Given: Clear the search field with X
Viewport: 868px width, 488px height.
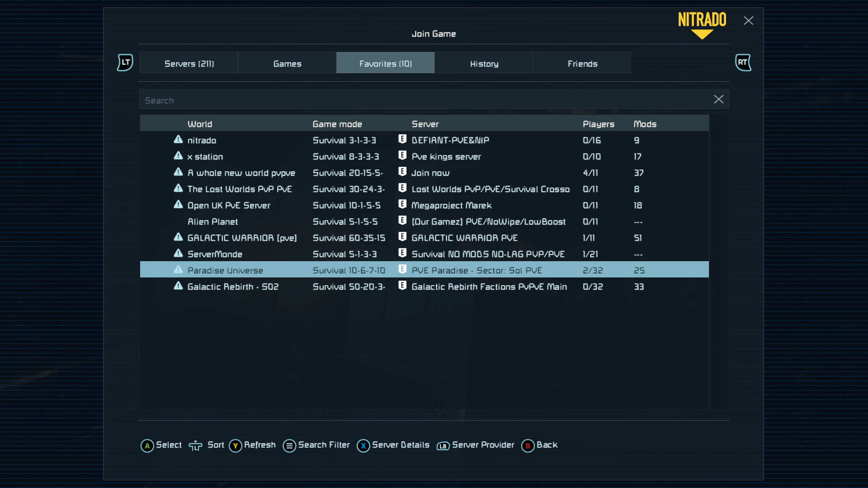Looking at the screenshot, I should (x=718, y=99).
